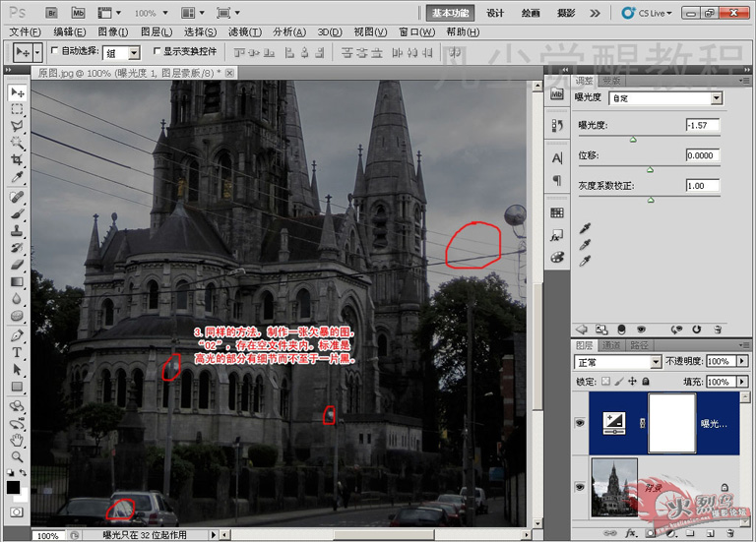Switch to the 设计 workspace
Viewport: 756px width, 542px height.
pyautogui.click(x=495, y=13)
